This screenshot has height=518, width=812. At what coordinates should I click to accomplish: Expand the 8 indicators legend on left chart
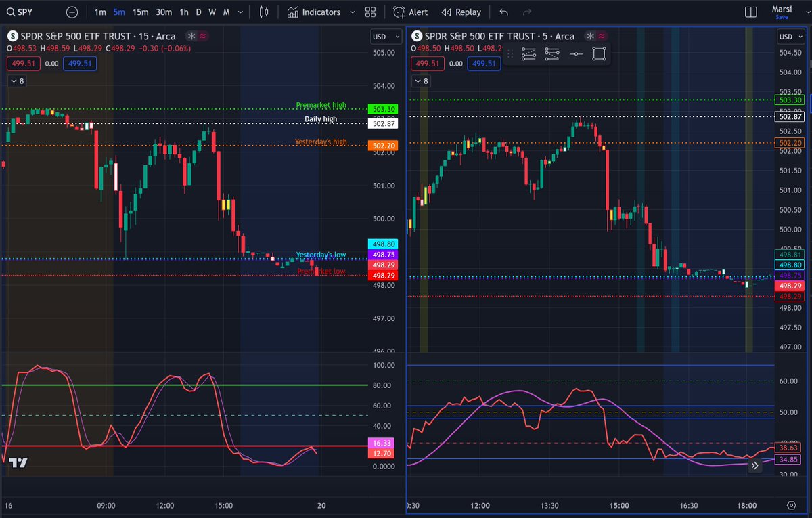pyautogui.click(x=16, y=81)
